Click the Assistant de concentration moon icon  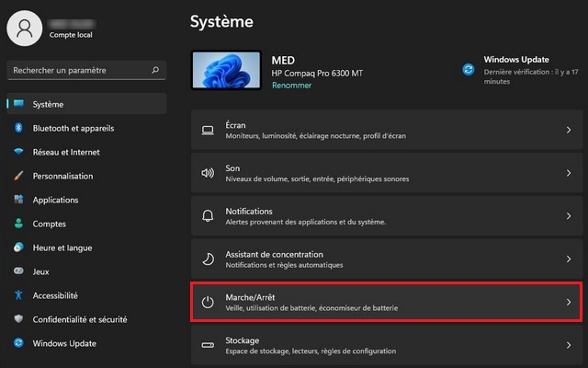click(208, 259)
